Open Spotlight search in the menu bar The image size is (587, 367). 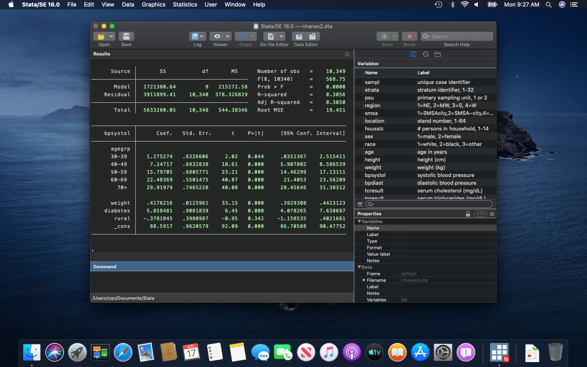coord(548,4)
